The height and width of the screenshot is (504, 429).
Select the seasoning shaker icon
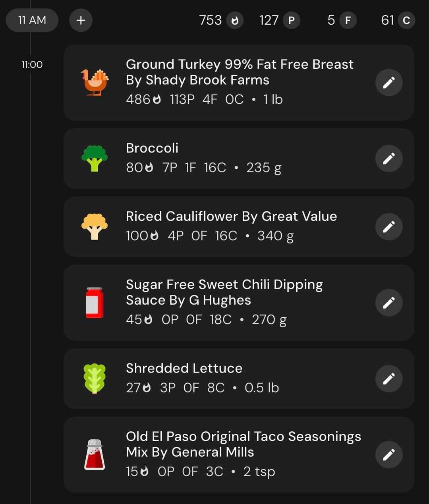[95, 454]
